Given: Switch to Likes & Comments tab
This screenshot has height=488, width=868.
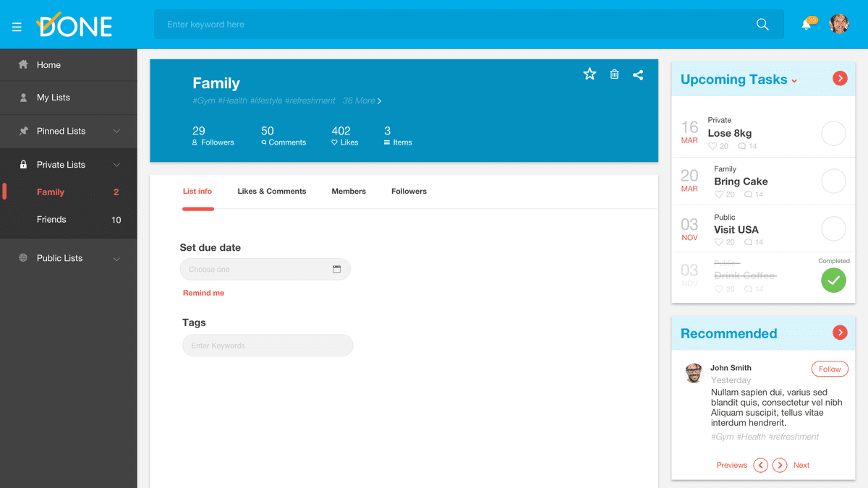Looking at the screenshot, I should (x=271, y=192).
